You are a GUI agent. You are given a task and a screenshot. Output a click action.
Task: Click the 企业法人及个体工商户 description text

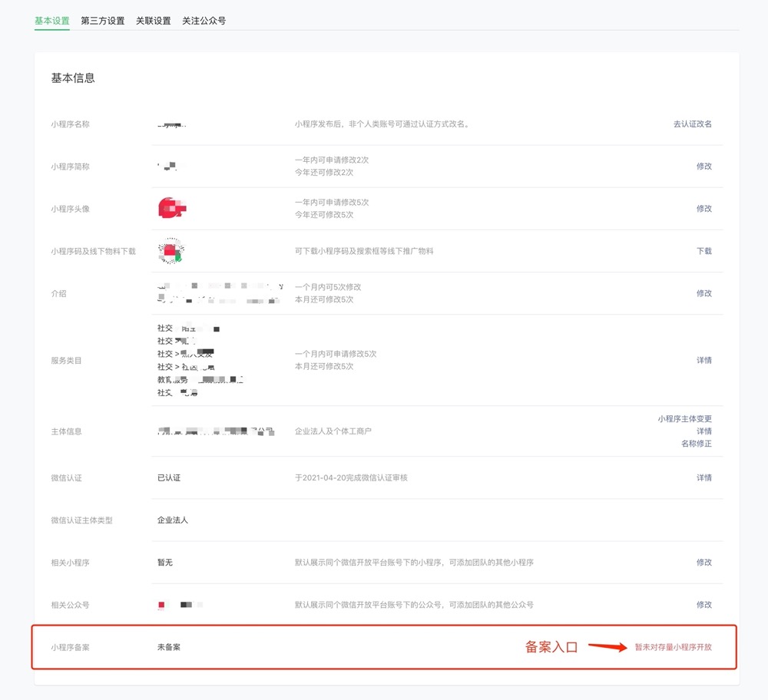tap(333, 431)
